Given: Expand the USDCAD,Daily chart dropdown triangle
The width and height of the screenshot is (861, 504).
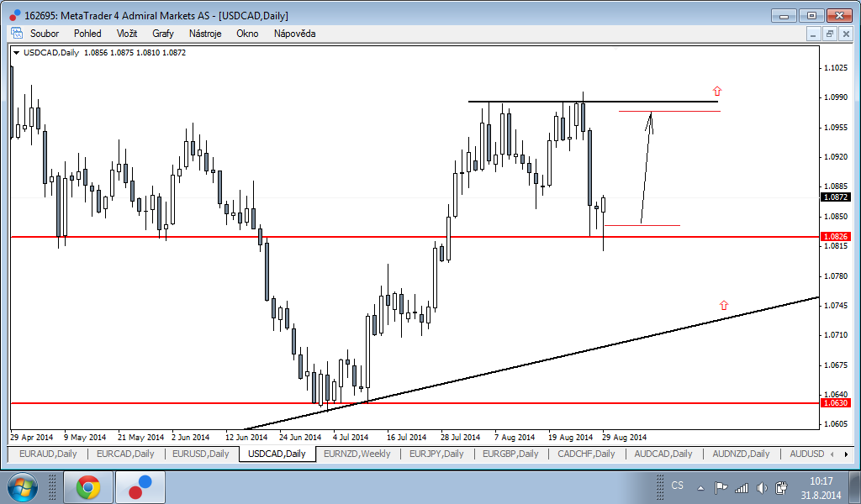Looking at the screenshot, I should coord(16,53).
